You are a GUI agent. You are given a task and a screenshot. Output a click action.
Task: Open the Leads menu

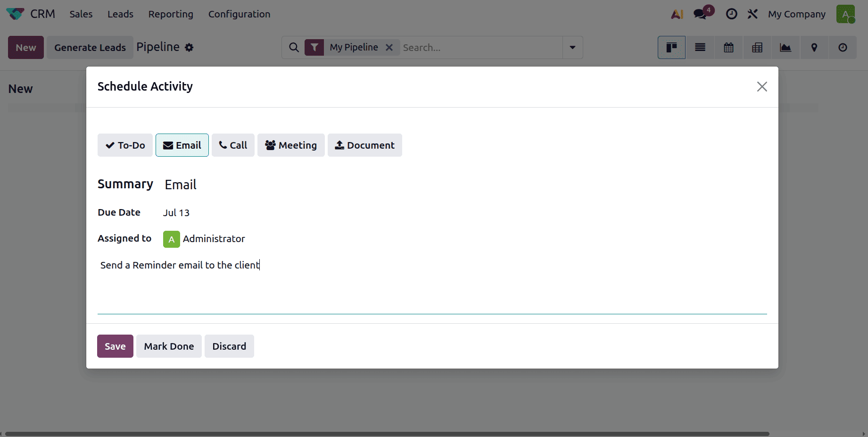click(x=120, y=14)
